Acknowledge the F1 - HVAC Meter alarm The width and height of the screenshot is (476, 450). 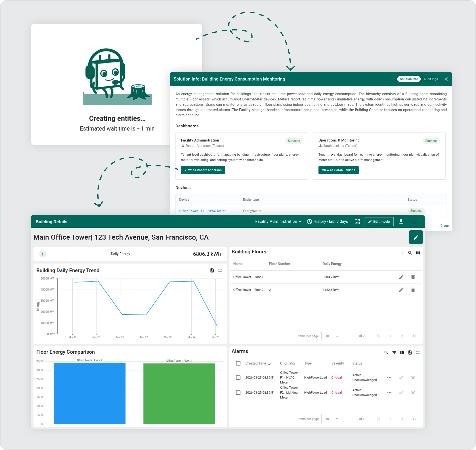(401, 377)
